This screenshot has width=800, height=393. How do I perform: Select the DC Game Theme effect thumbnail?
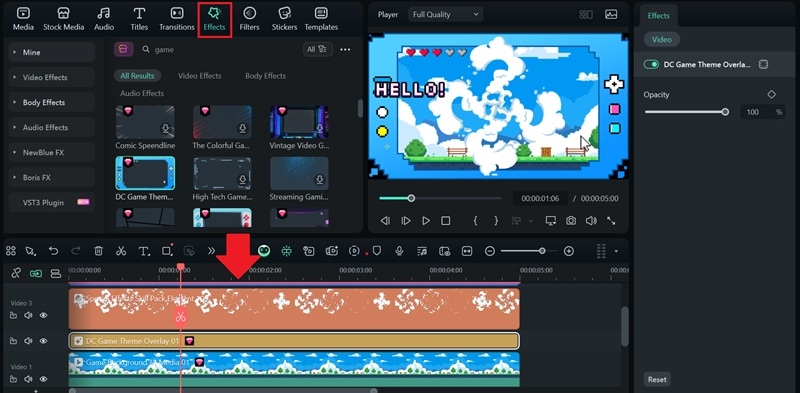pos(145,173)
